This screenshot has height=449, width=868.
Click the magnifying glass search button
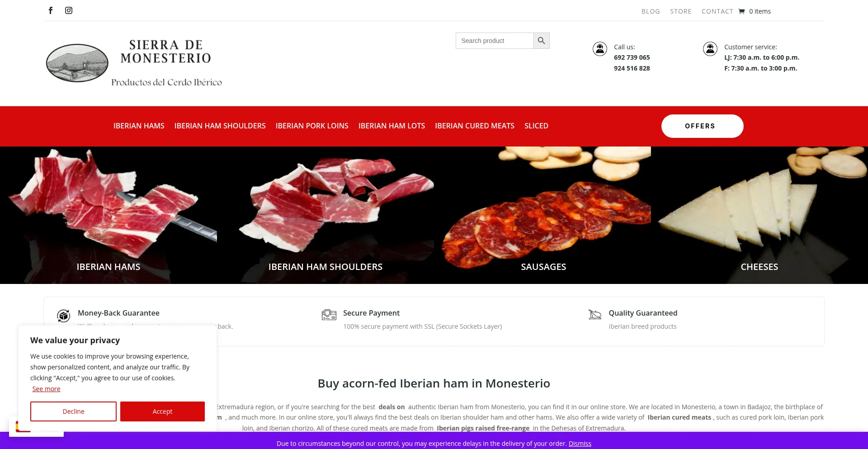541,41
